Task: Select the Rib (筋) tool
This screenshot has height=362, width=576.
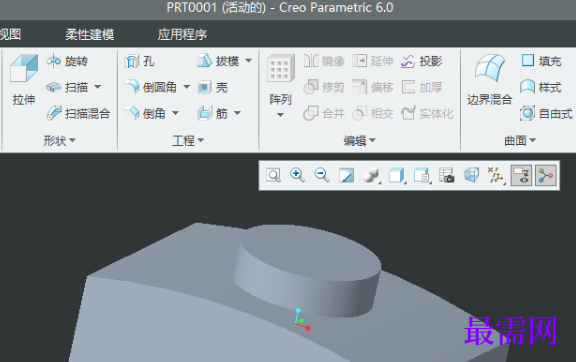Action: [x=212, y=114]
